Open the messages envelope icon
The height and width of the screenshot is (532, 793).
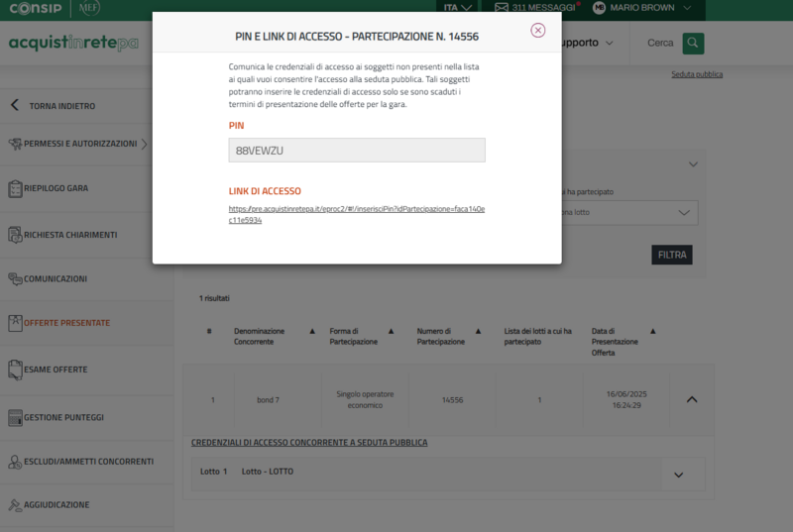(x=502, y=8)
